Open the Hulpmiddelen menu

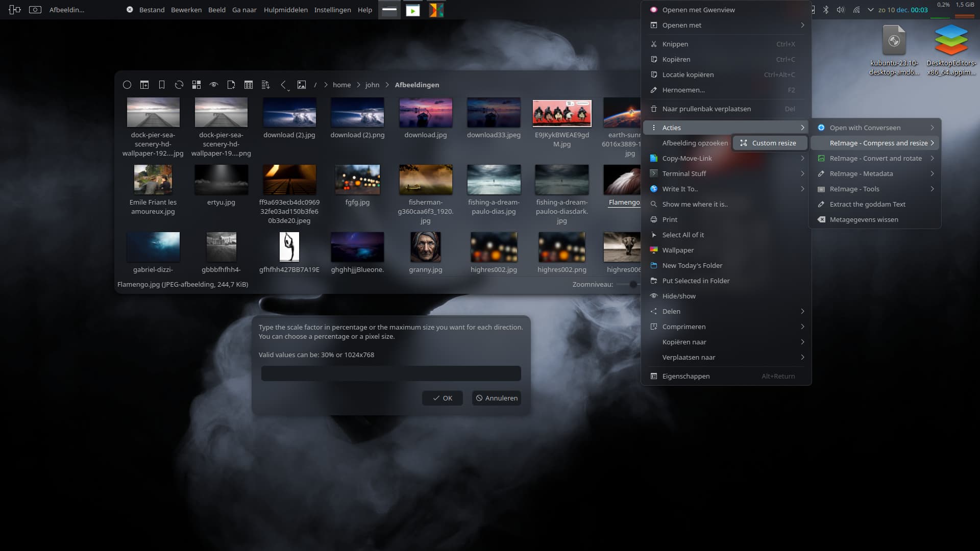[x=285, y=10]
